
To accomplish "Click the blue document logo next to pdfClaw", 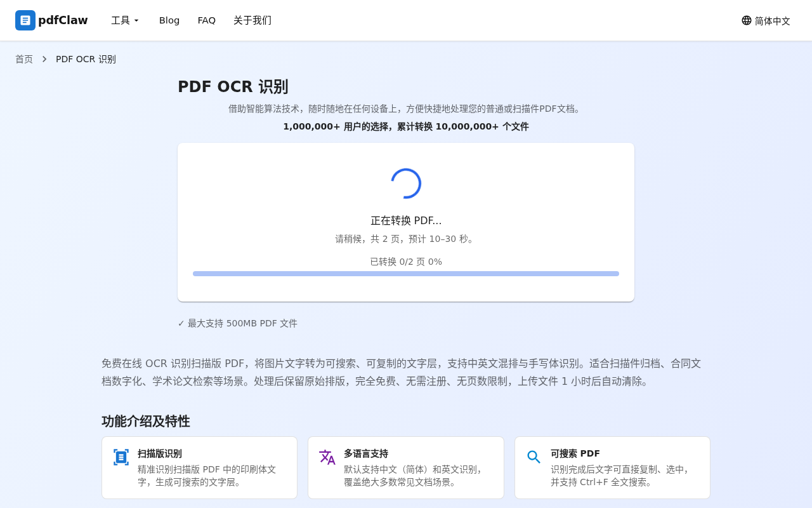I will [x=25, y=20].
